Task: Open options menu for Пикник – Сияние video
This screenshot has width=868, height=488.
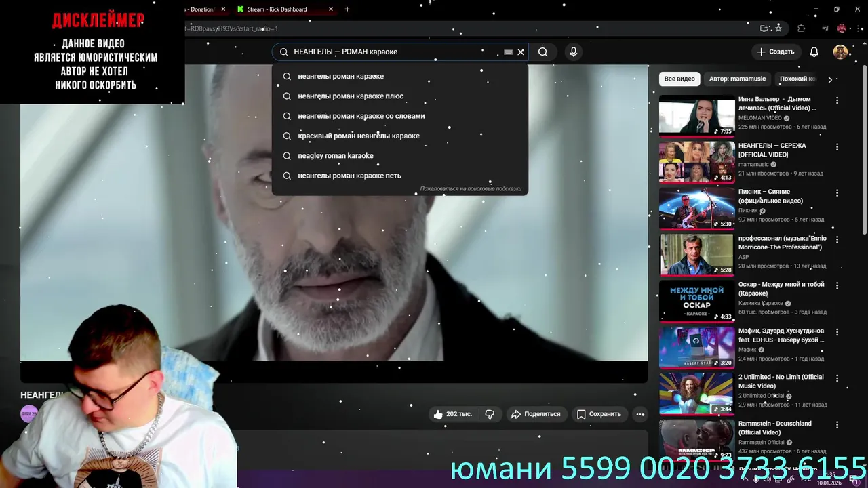Action: [x=837, y=192]
